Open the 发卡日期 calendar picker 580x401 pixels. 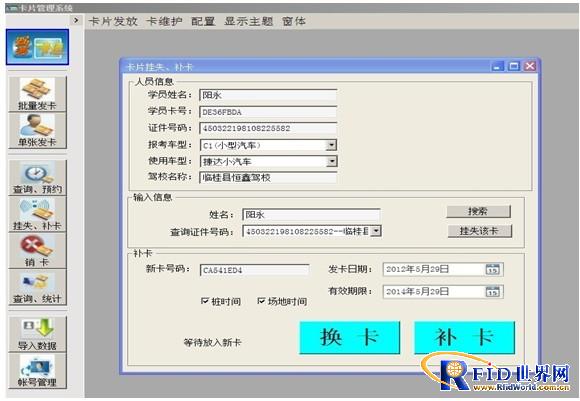[x=493, y=269]
